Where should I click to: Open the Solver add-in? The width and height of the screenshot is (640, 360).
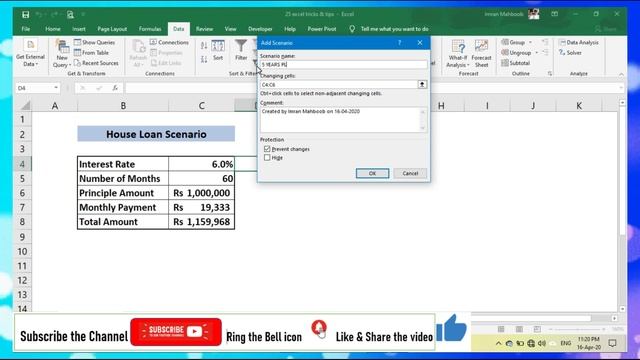coord(570,53)
